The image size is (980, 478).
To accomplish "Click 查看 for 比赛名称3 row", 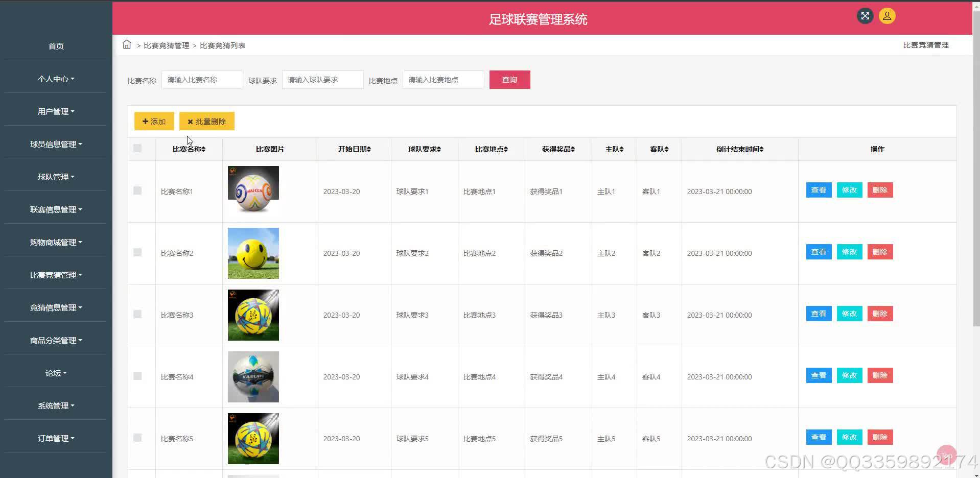I will click(x=819, y=314).
